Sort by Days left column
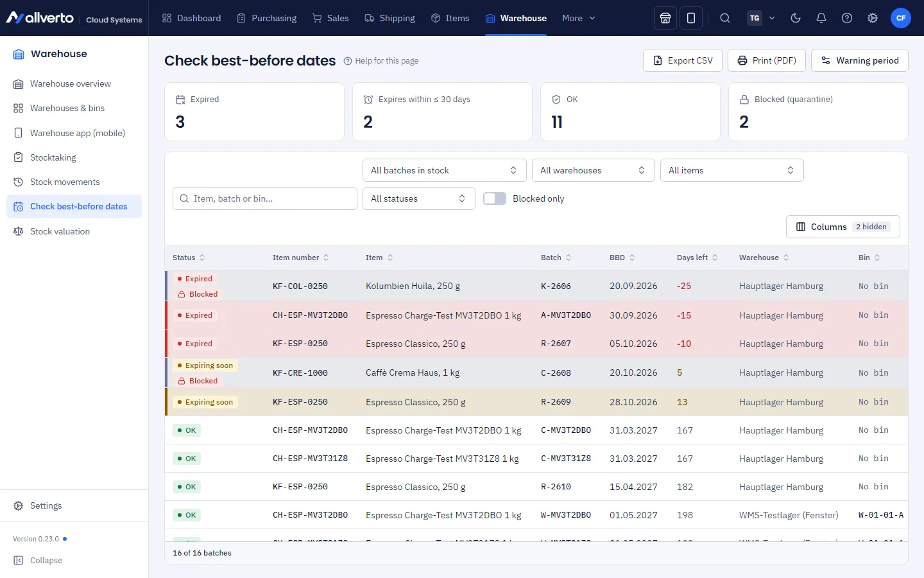The height and width of the screenshot is (578, 924). 697,258
